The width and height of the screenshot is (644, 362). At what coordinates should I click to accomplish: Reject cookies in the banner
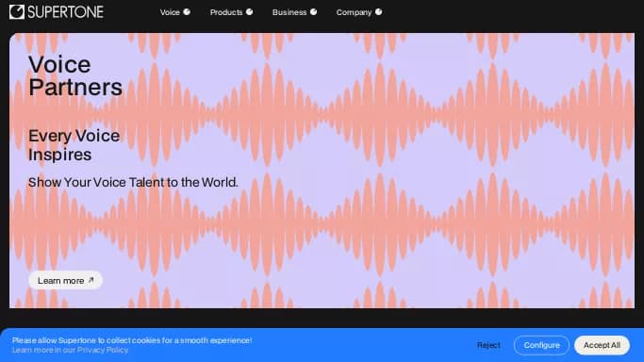click(x=488, y=345)
